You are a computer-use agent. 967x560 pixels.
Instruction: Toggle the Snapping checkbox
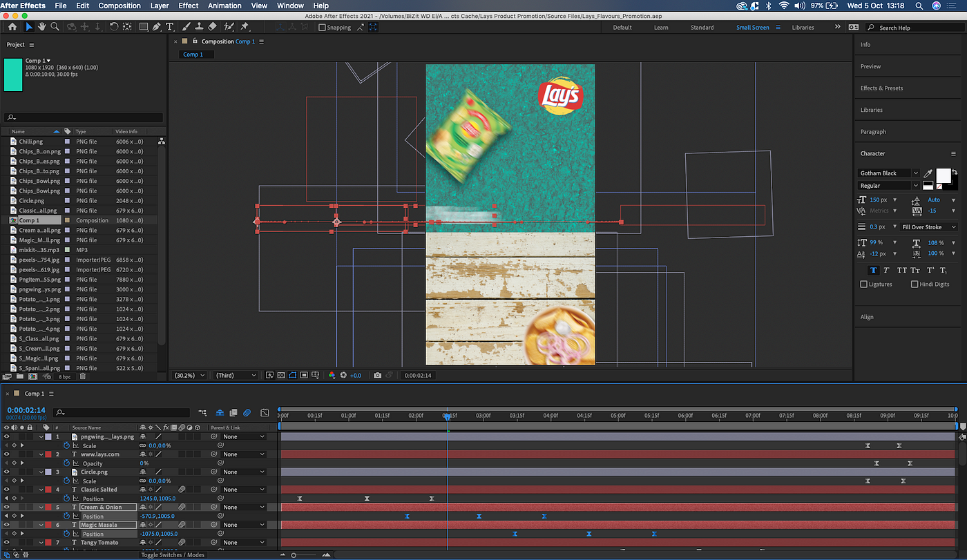point(322,28)
